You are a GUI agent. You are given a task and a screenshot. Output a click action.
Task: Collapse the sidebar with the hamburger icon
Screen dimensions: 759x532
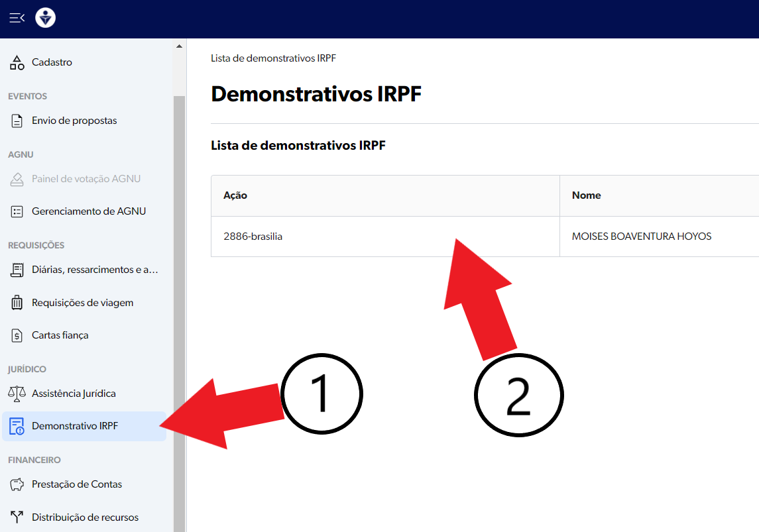click(x=17, y=18)
